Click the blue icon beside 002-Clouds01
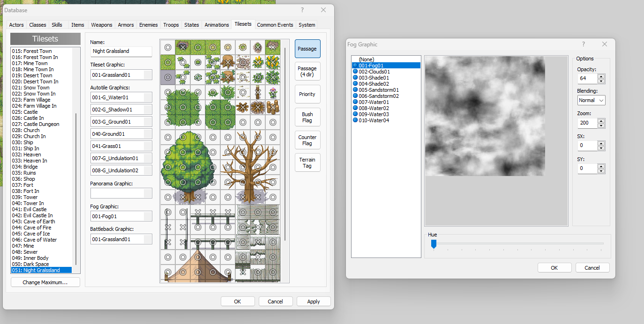Screen dimensions: 644x324 355,72
